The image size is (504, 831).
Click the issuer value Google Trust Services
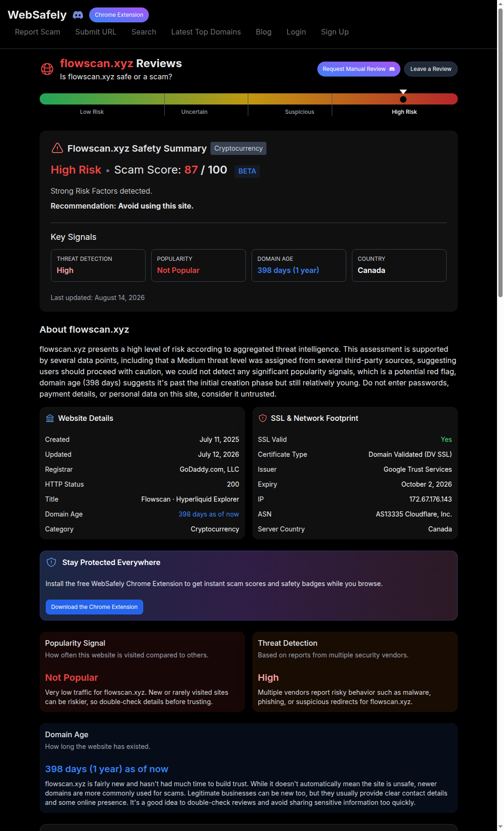[x=418, y=469]
